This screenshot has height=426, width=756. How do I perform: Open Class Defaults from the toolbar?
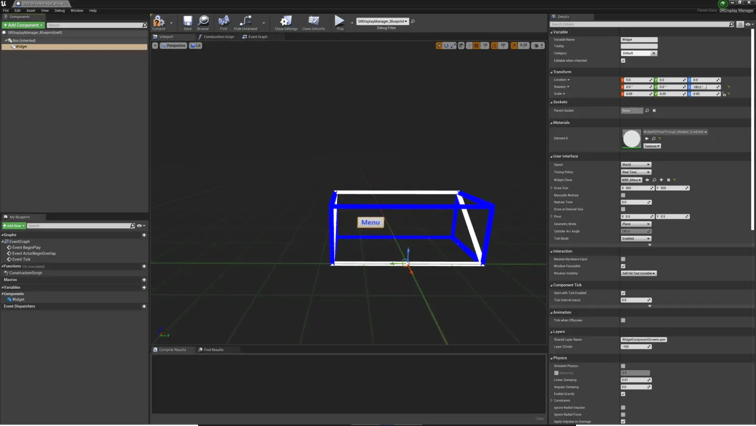[314, 21]
